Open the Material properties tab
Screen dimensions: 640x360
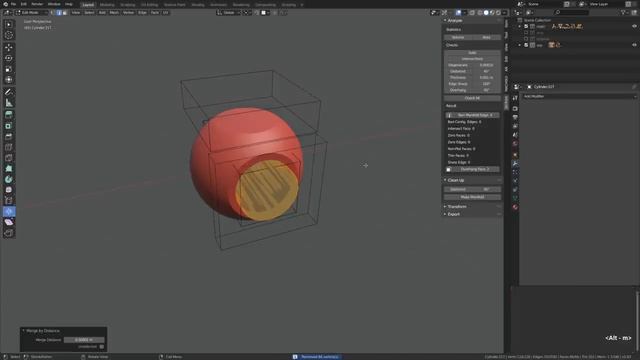point(515,207)
